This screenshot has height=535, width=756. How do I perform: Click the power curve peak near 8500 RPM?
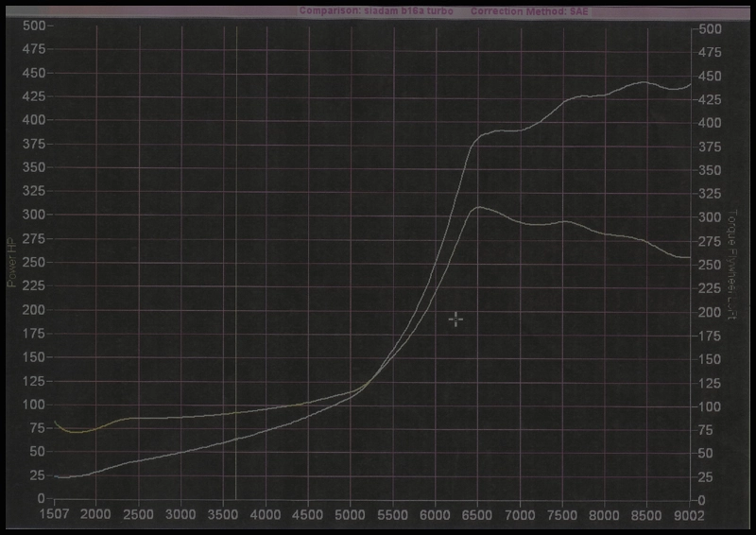point(644,82)
